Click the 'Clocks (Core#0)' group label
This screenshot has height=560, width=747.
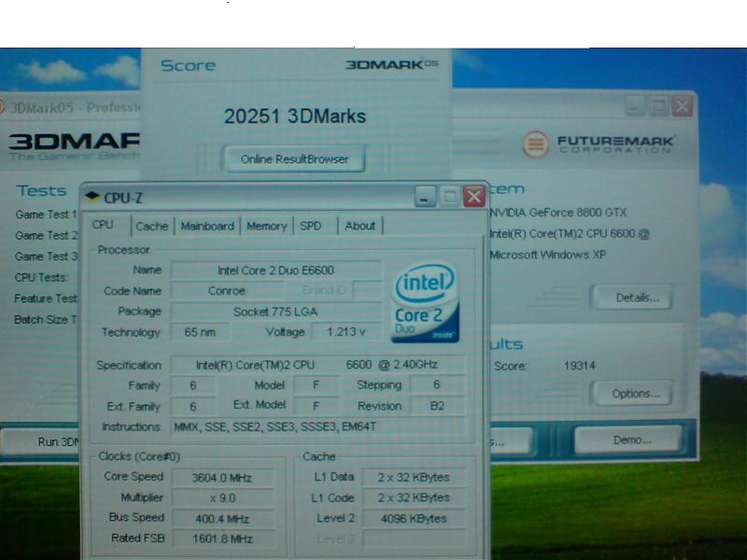139,456
